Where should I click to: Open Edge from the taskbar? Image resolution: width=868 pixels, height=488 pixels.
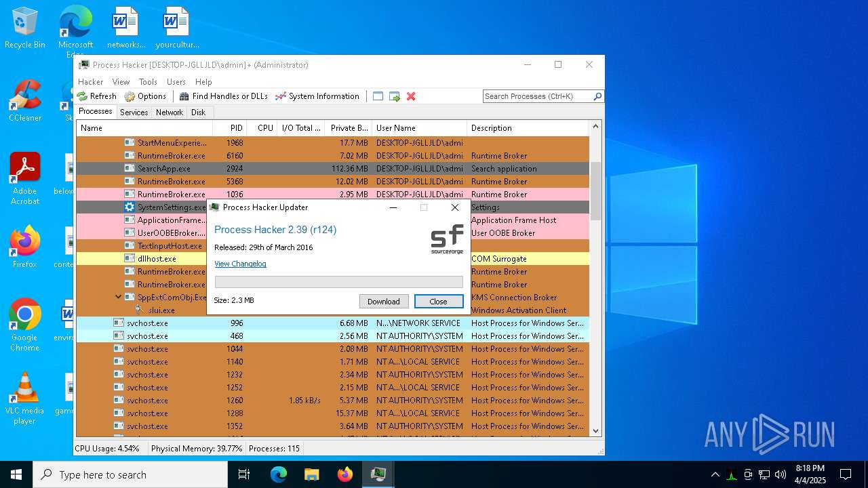pyautogui.click(x=279, y=474)
